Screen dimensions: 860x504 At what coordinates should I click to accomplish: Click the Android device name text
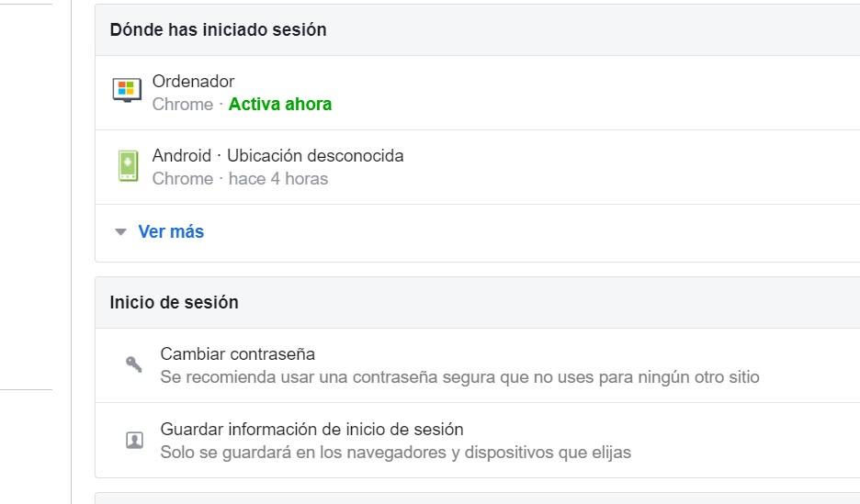[x=181, y=156]
